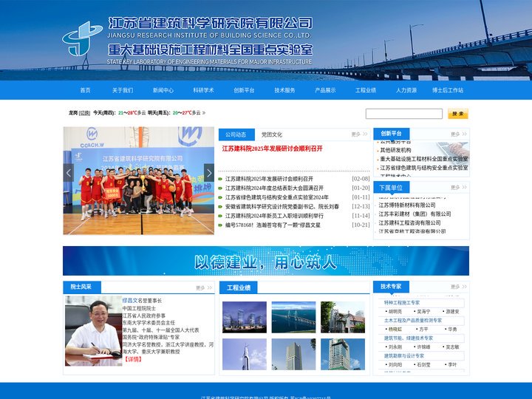Click the 技术专家 section heading
Image resolution: width=532 pixels, height=399 pixels.
pos(391,287)
